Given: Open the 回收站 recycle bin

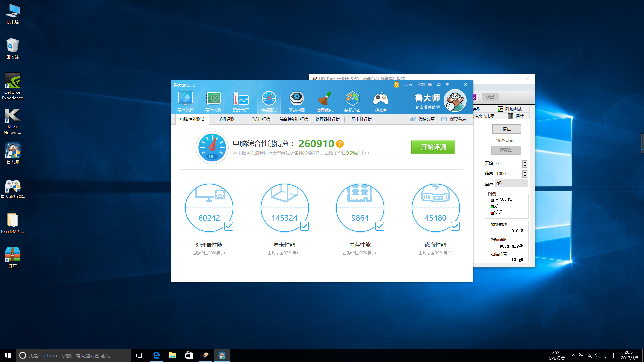Looking at the screenshot, I should (12, 49).
